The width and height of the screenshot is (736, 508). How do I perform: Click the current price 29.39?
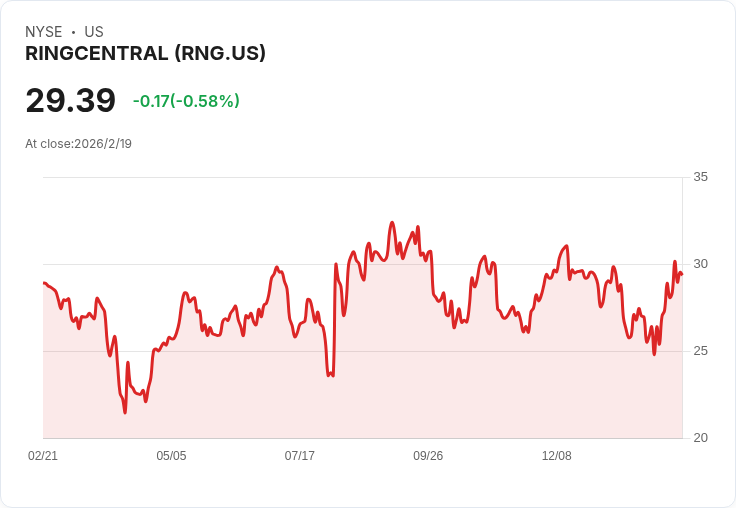pyautogui.click(x=70, y=101)
